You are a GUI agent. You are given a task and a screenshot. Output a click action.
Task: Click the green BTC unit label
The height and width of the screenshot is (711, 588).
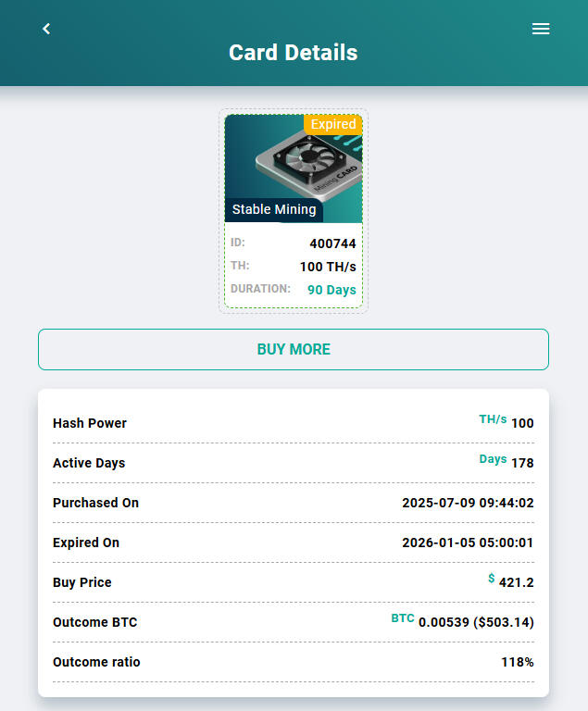[x=403, y=617]
